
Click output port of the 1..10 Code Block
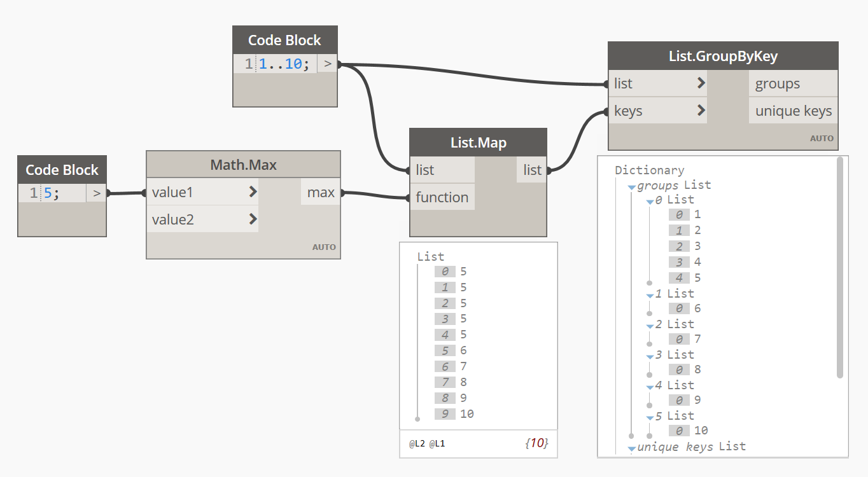(x=328, y=64)
